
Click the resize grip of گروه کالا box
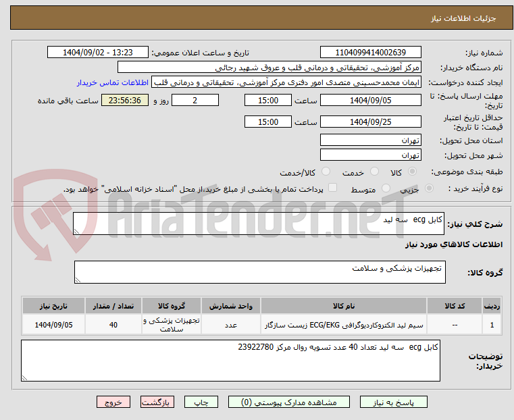(x=78, y=280)
